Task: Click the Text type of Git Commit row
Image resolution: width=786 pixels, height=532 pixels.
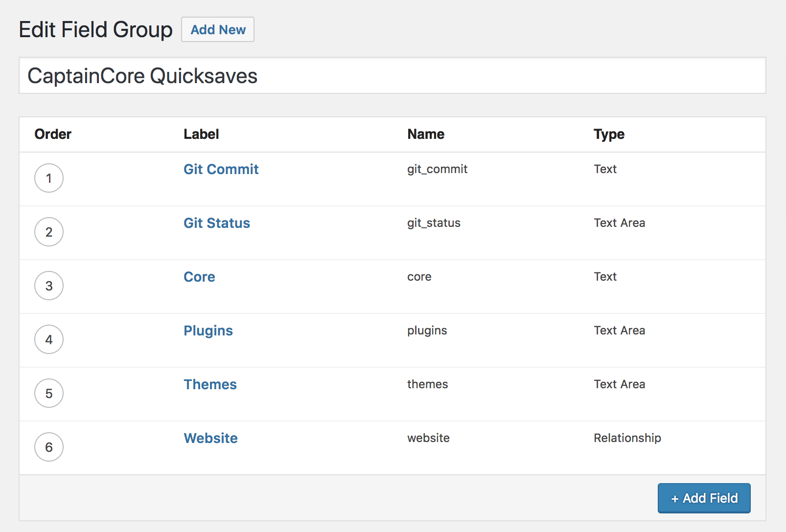Action: coord(605,169)
